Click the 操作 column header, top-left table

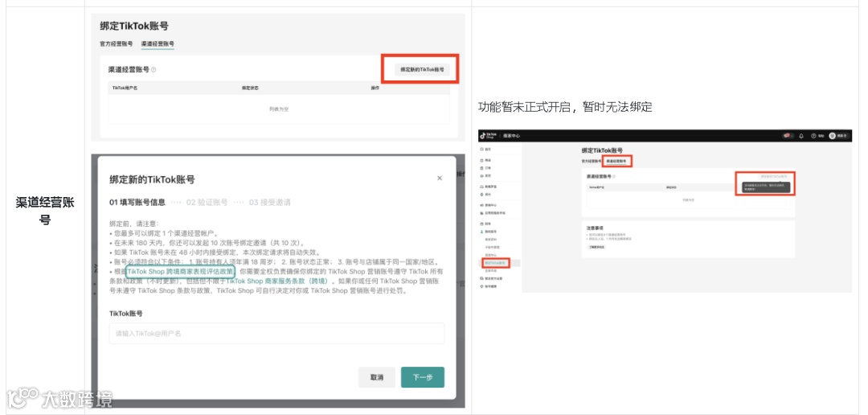click(375, 88)
